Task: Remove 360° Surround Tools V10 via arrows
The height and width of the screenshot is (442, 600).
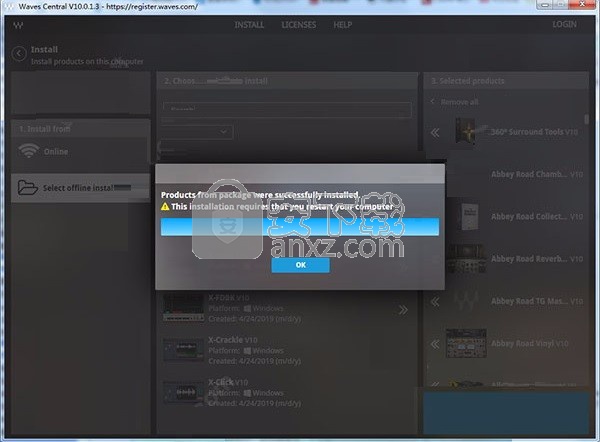Action: coord(435,133)
